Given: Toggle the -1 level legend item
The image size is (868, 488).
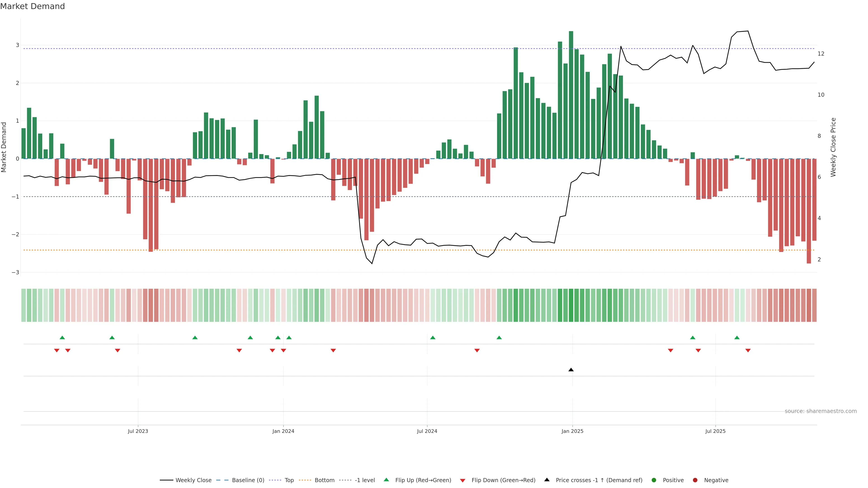Looking at the screenshot, I should tap(365, 480).
